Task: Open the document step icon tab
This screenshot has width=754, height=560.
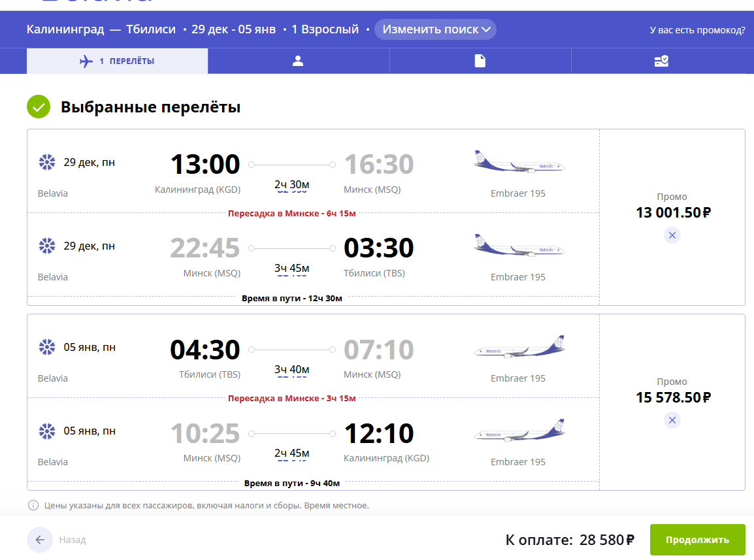Action: (480, 61)
